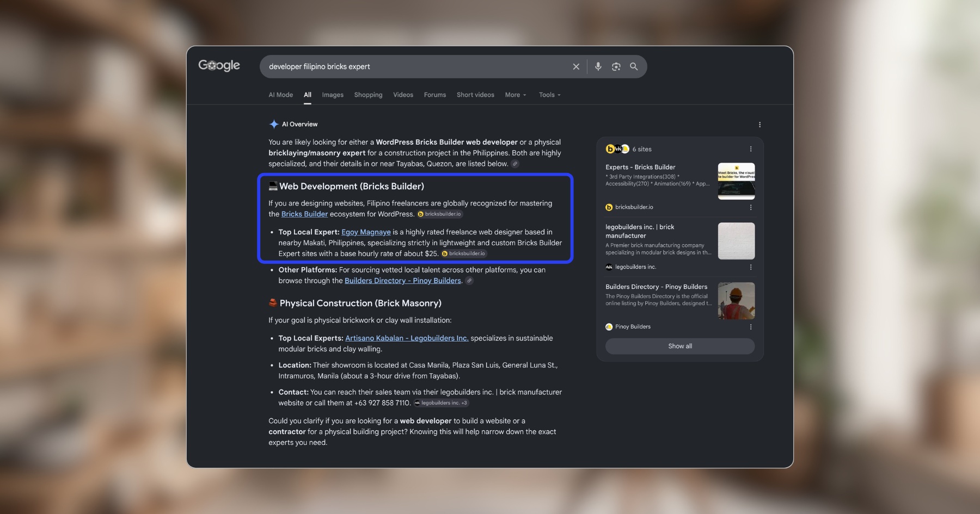The height and width of the screenshot is (514, 980).
Task: Click 'Web Development (Bricks Builder)' heading
Action: pyautogui.click(x=352, y=186)
